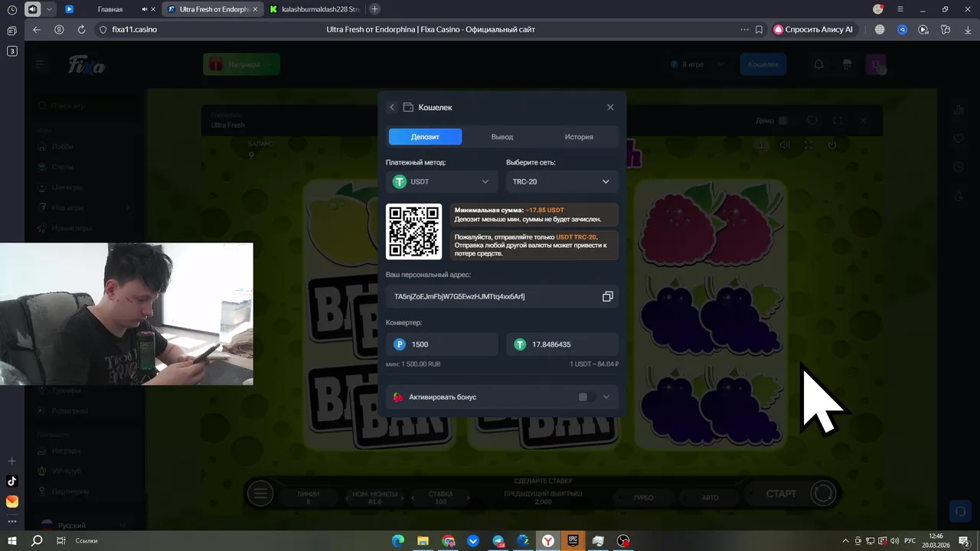
Task: Open sidebar more options (three dots)
Action: (11, 522)
